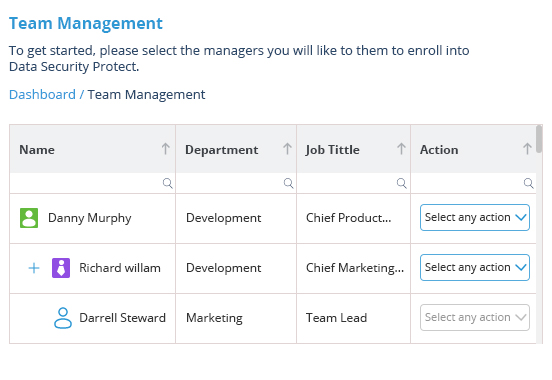Viewport: 552px width, 380px height.
Task: Focus the Action filter input field
Action: click(x=473, y=183)
